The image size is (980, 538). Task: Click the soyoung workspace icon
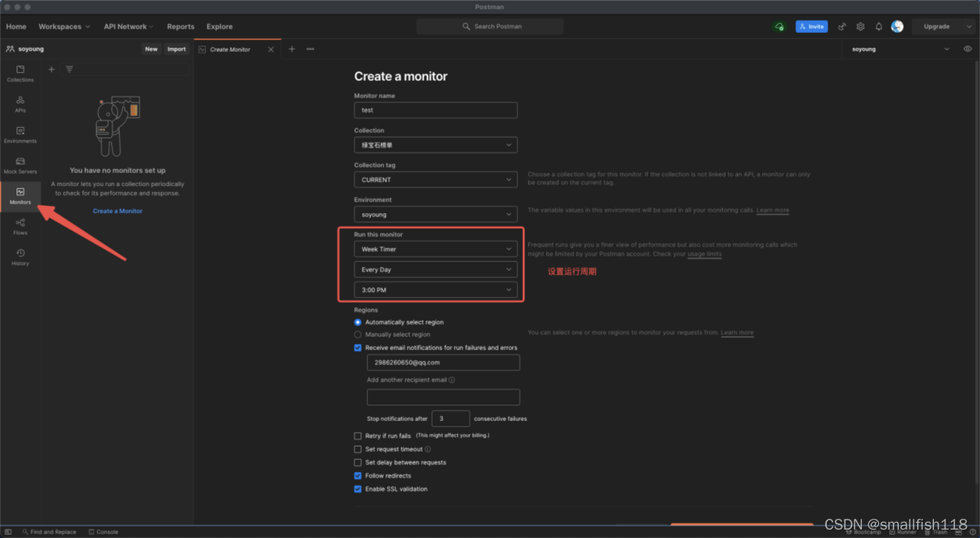[x=10, y=49]
